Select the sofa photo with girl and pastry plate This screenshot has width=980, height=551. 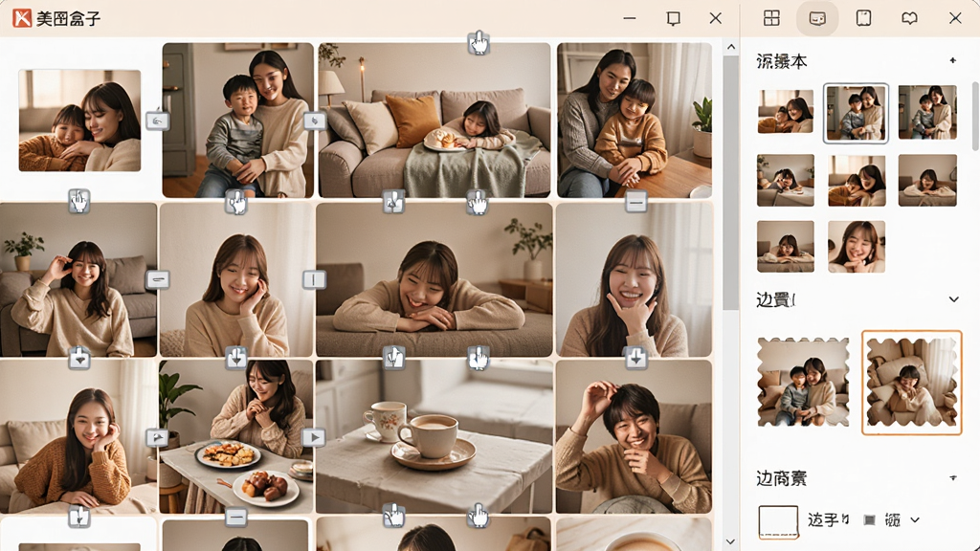click(434, 120)
